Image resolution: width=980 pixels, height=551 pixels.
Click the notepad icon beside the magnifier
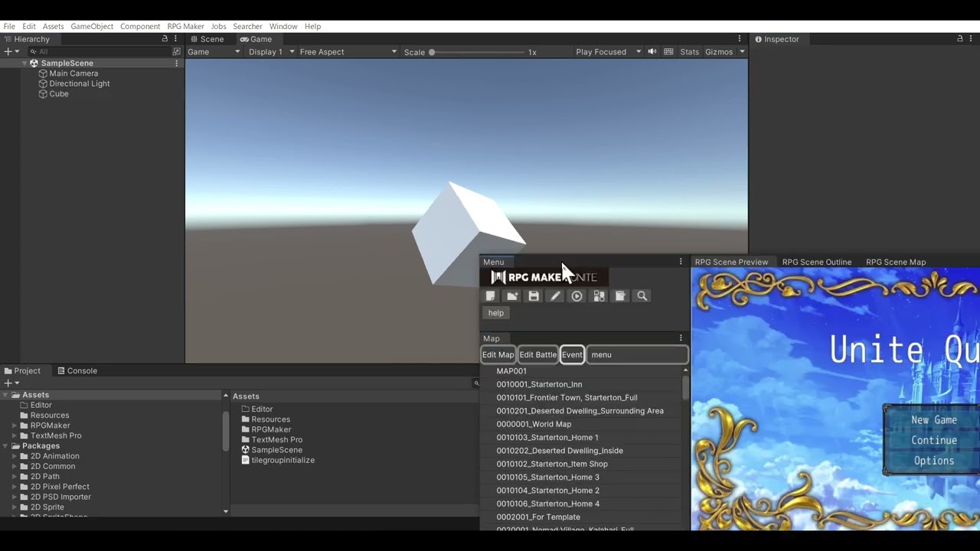coord(620,296)
